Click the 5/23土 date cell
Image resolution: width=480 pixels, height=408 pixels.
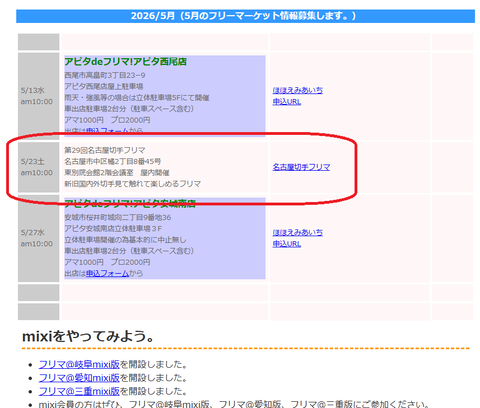39,167
